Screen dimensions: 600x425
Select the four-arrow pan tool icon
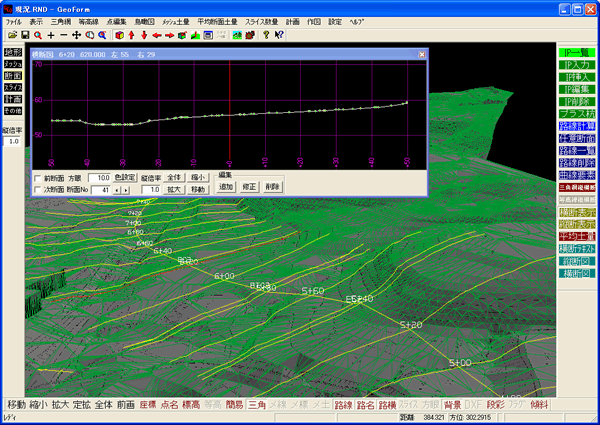(77, 35)
